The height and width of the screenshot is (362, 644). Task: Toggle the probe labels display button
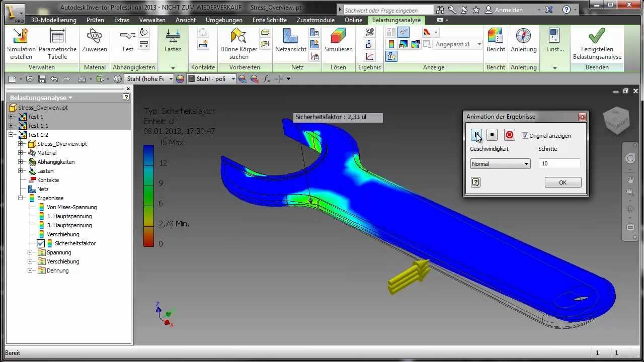point(391,56)
